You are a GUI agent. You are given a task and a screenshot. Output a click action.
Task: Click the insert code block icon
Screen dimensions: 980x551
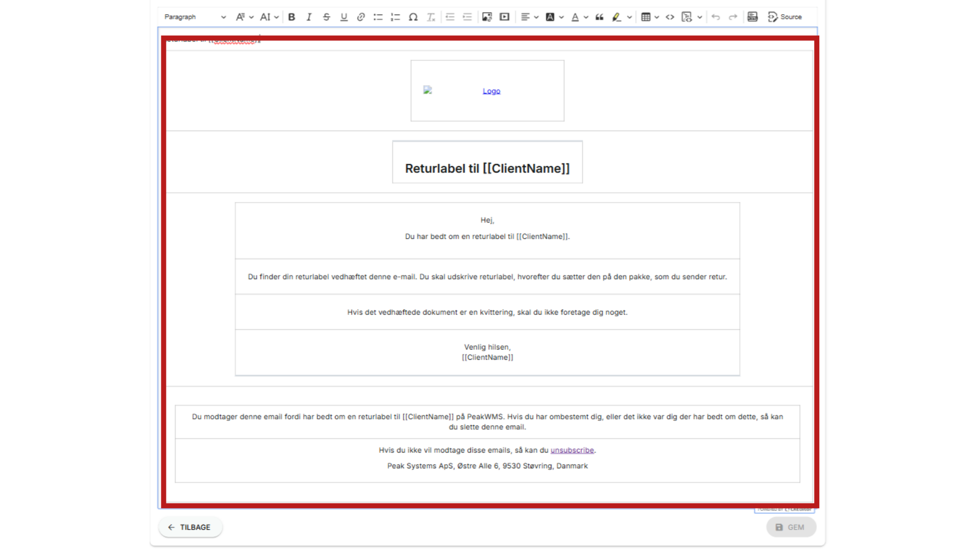pos(687,17)
